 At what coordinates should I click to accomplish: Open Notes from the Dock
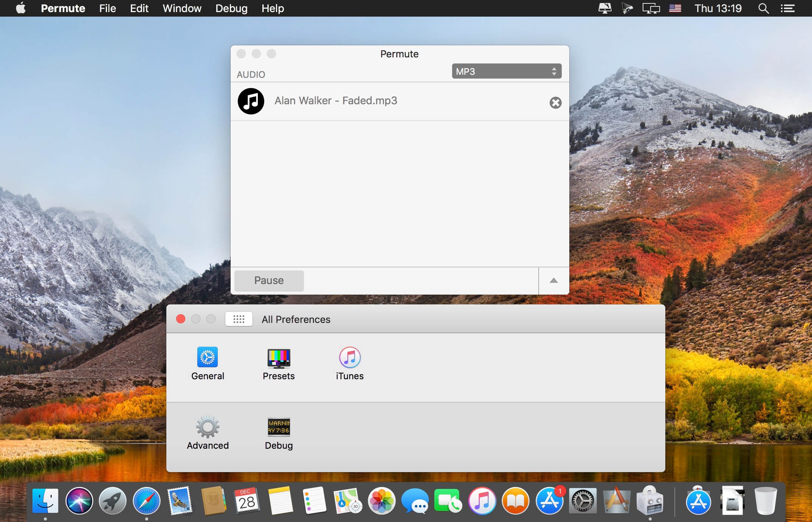tap(280, 501)
